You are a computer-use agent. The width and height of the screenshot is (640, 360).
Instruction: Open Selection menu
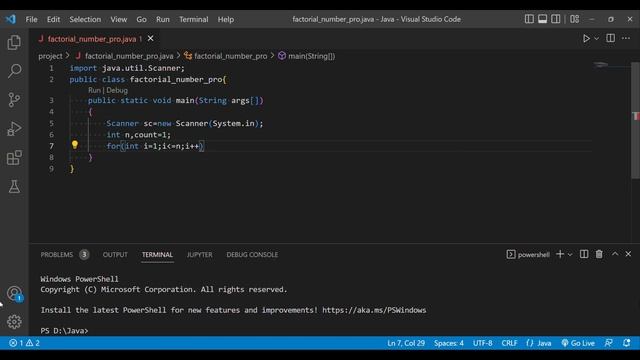click(85, 19)
